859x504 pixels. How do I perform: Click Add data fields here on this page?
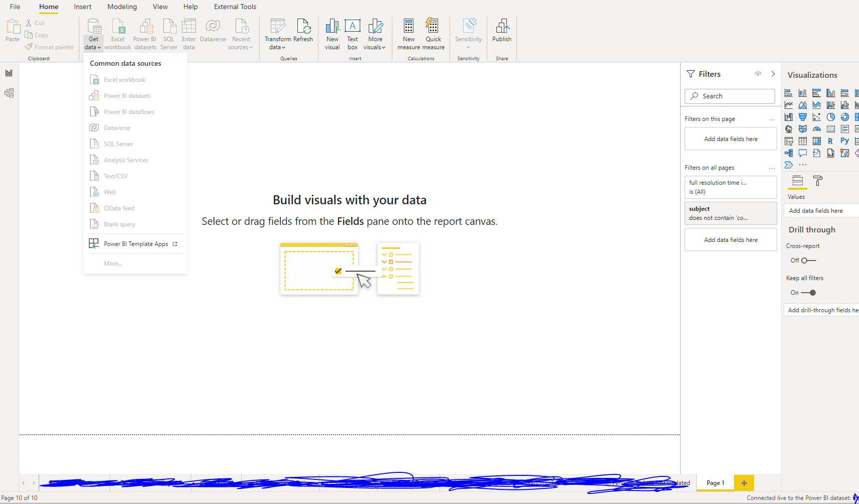pyautogui.click(x=730, y=139)
